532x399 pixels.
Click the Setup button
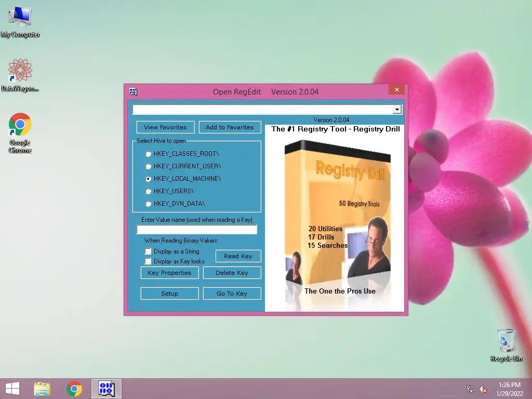tap(170, 294)
